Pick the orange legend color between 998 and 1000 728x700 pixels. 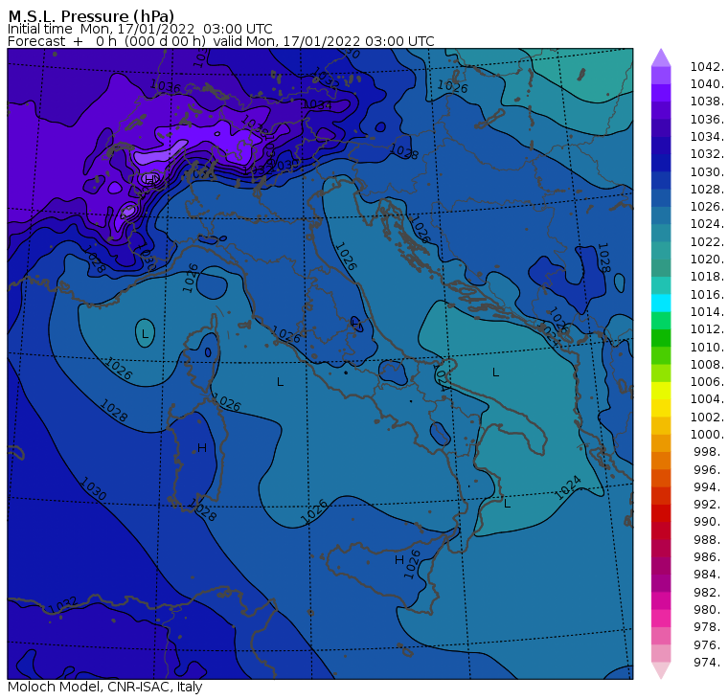coord(661,443)
